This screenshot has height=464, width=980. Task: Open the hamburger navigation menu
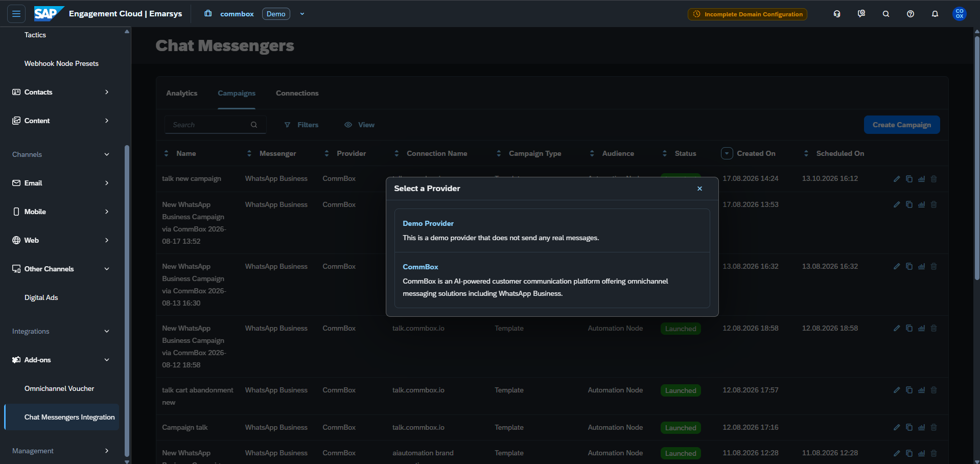pyautogui.click(x=16, y=14)
